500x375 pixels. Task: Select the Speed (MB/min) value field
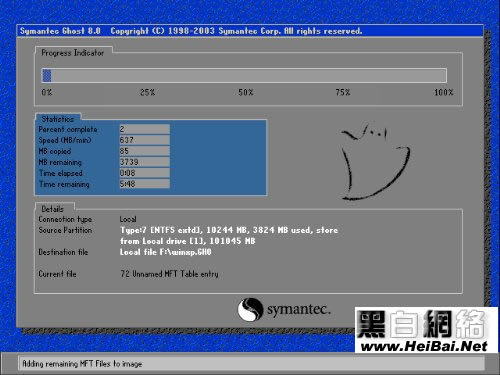144,140
